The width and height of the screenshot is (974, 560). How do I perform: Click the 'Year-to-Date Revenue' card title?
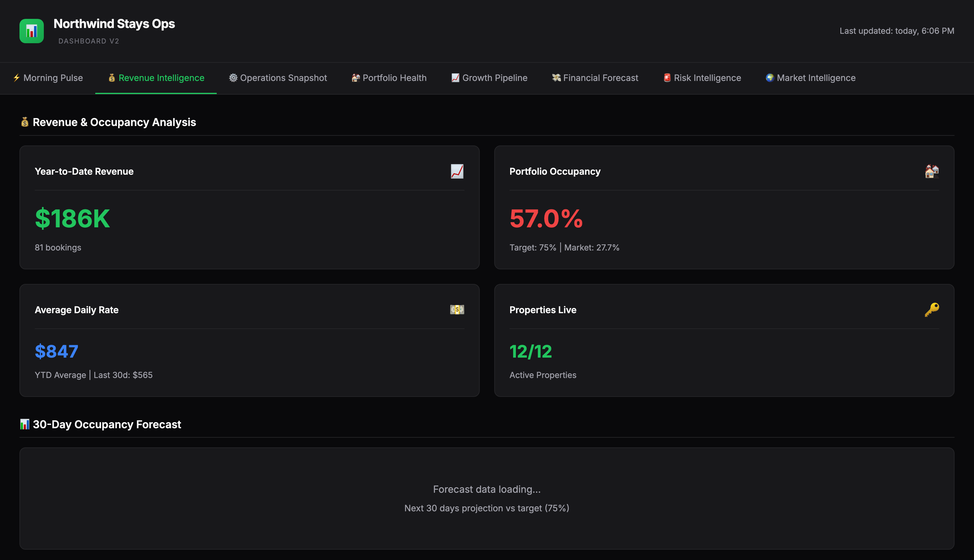(x=84, y=171)
